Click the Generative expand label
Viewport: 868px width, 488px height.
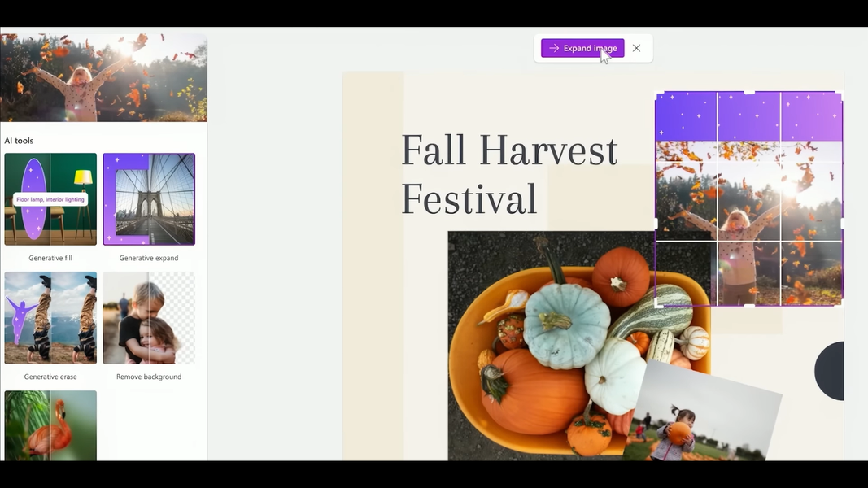[149, 258]
